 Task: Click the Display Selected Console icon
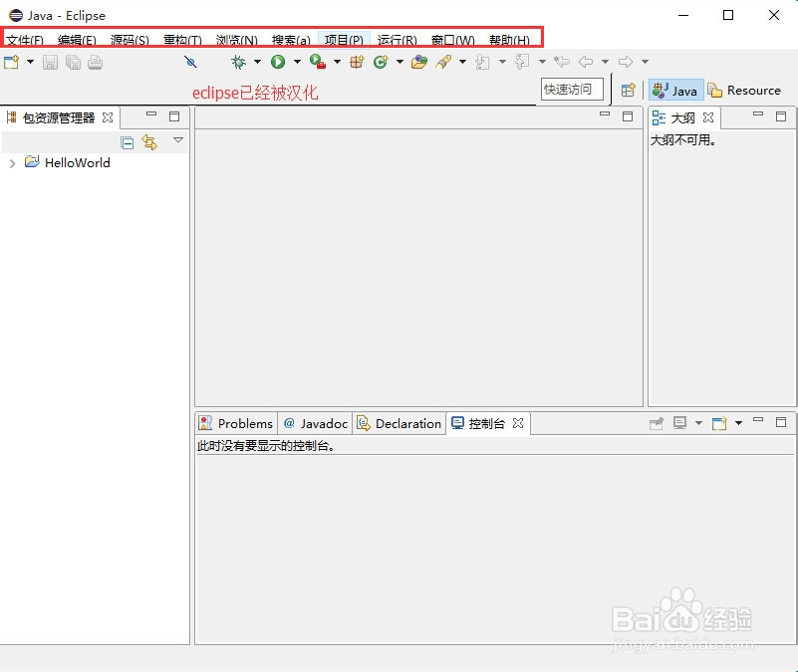point(679,423)
